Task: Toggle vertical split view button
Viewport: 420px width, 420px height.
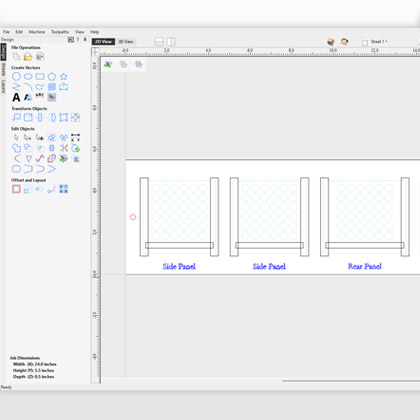Action: coord(171,42)
